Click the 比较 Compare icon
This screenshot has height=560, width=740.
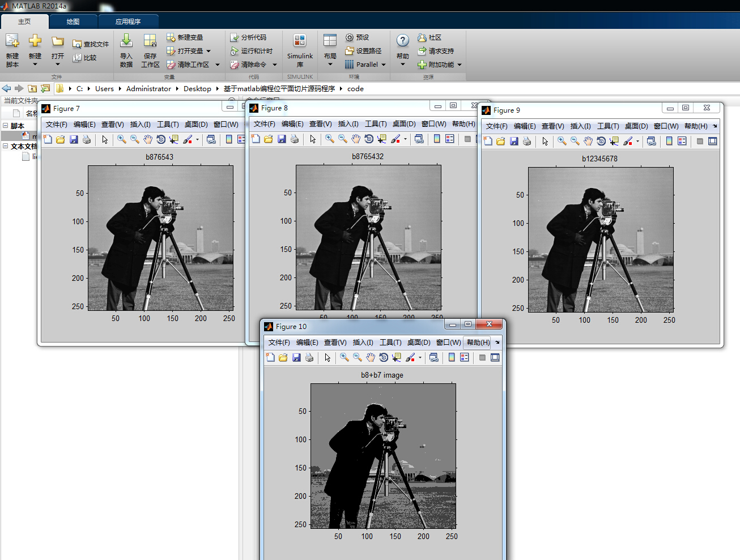[x=84, y=58]
